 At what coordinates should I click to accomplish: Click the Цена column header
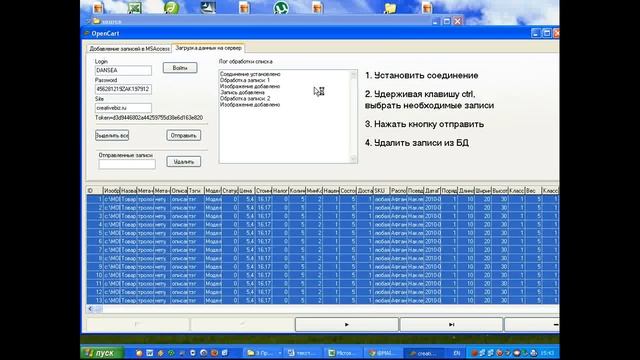coord(246,191)
